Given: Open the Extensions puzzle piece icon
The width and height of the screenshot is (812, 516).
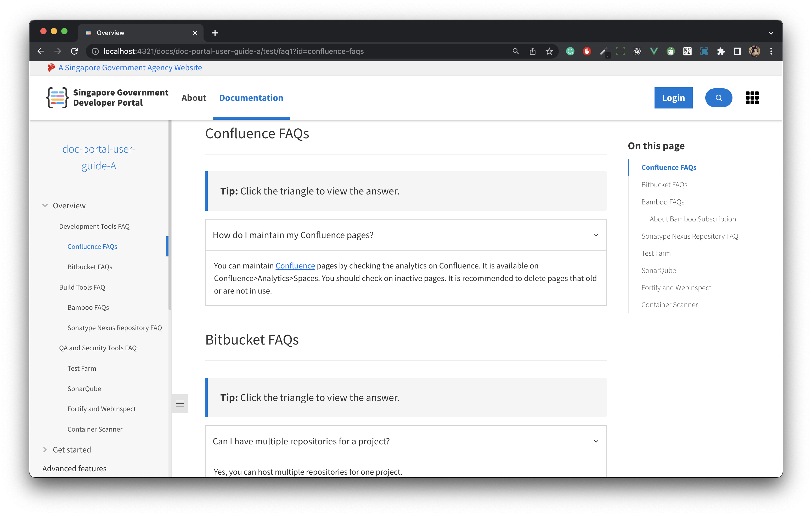Looking at the screenshot, I should [x=721, y=51].
